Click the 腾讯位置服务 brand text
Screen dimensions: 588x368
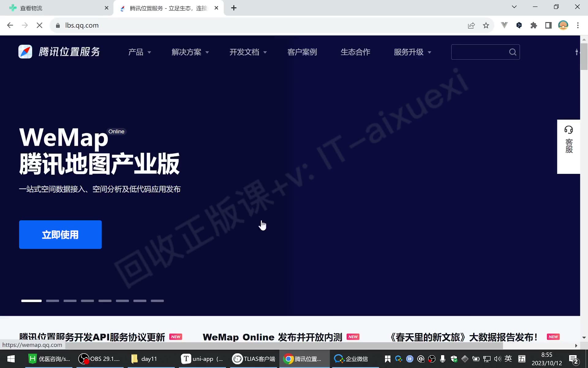(x=70, y=52)
